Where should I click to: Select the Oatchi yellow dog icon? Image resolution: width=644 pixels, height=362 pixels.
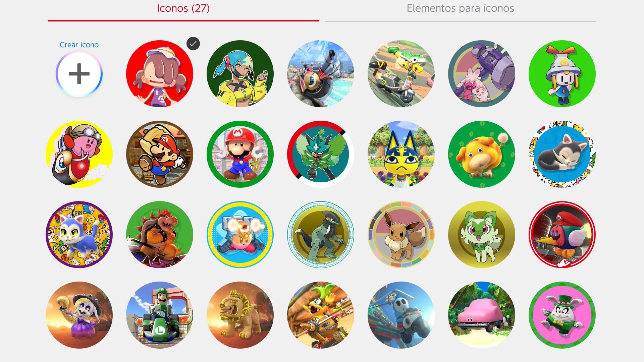tap(482, 154)
